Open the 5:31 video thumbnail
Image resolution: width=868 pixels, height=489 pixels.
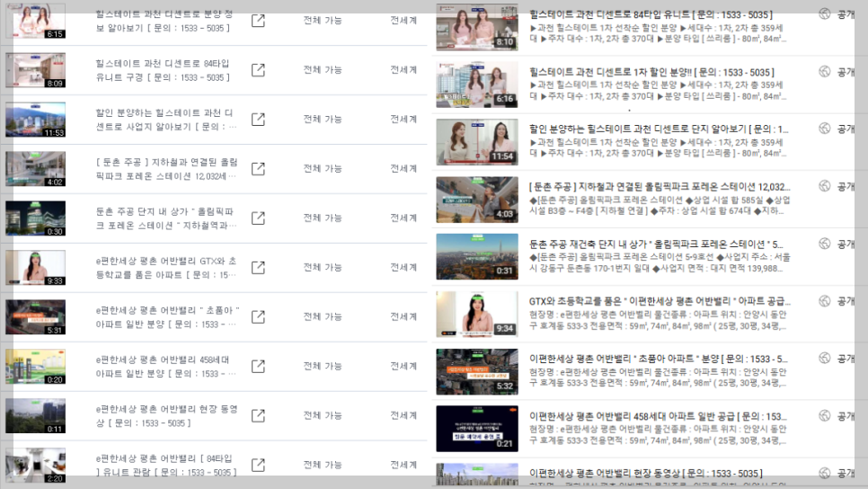point(35,316)
